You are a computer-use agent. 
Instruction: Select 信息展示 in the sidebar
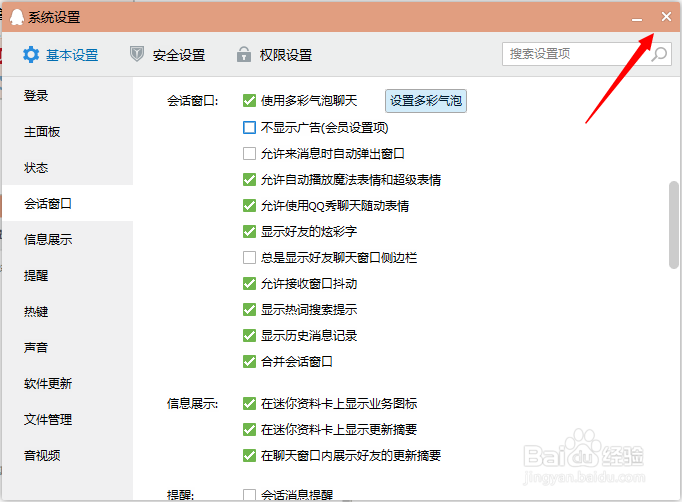[x=67, y=239]
